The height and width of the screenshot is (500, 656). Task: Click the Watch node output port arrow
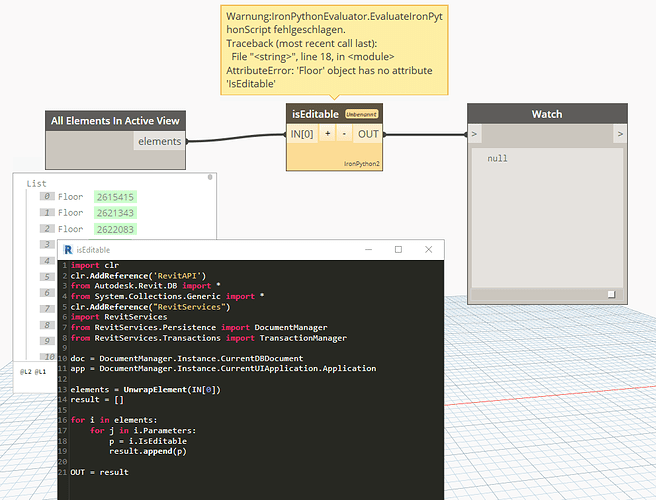pyautogui.click(x=620, y=133)
